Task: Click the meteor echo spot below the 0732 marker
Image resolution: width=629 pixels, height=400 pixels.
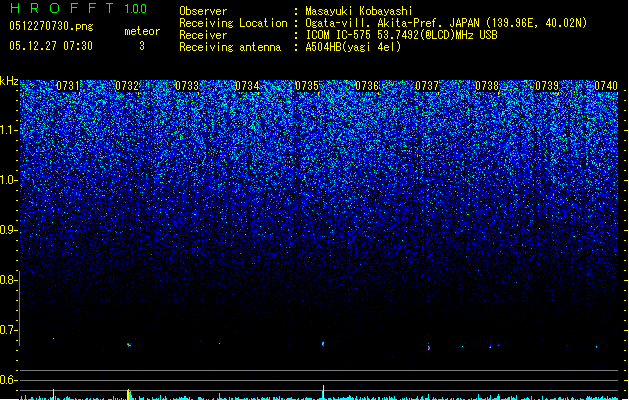Action: pyautogui.click(x=129, y=344)
